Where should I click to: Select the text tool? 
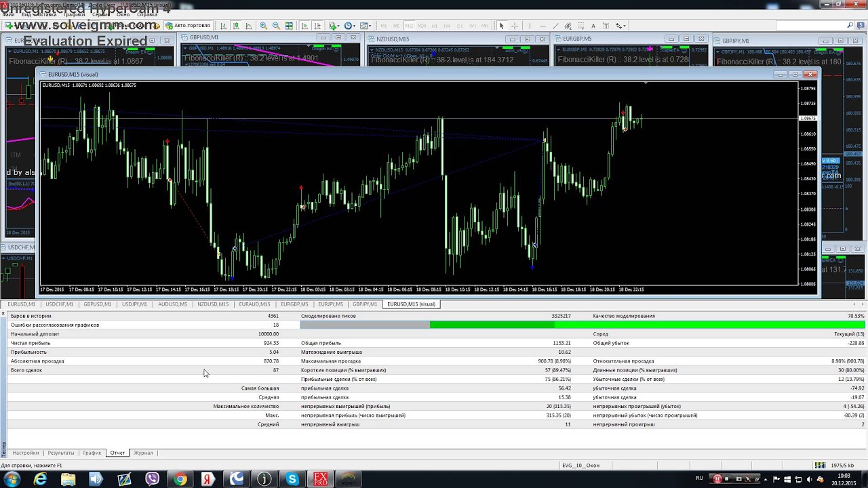[593, 26]
